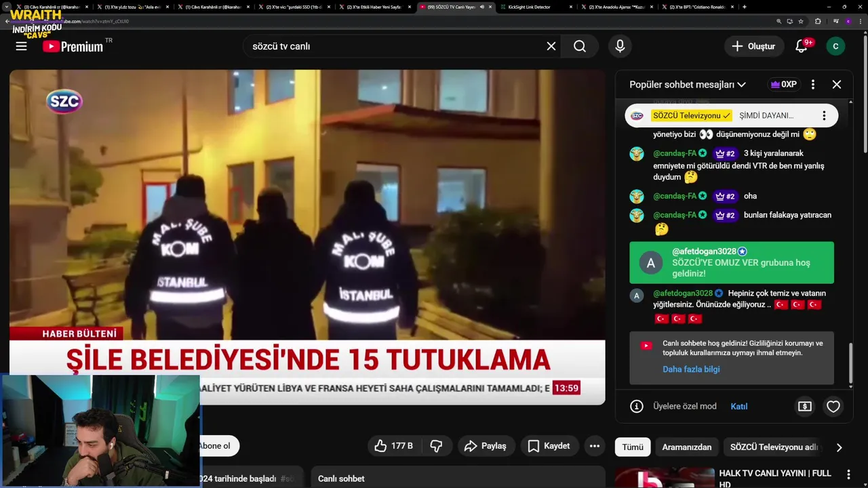This screenshot has width=868, height=488.
Task: Open HALK TV video options menu
Action: pyautogui.click(x=848, y=474)
